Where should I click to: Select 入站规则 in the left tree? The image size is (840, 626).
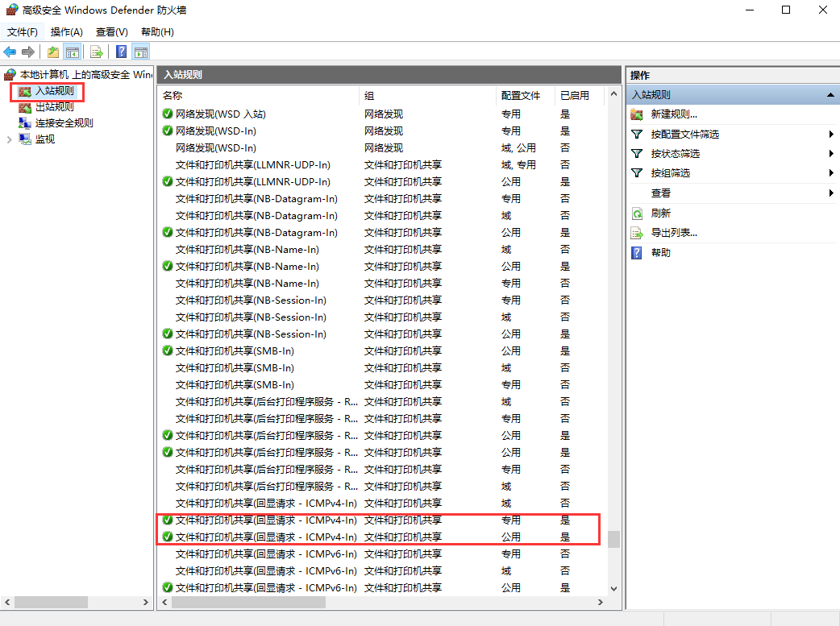pyautogui.click(x=54, y=91)
